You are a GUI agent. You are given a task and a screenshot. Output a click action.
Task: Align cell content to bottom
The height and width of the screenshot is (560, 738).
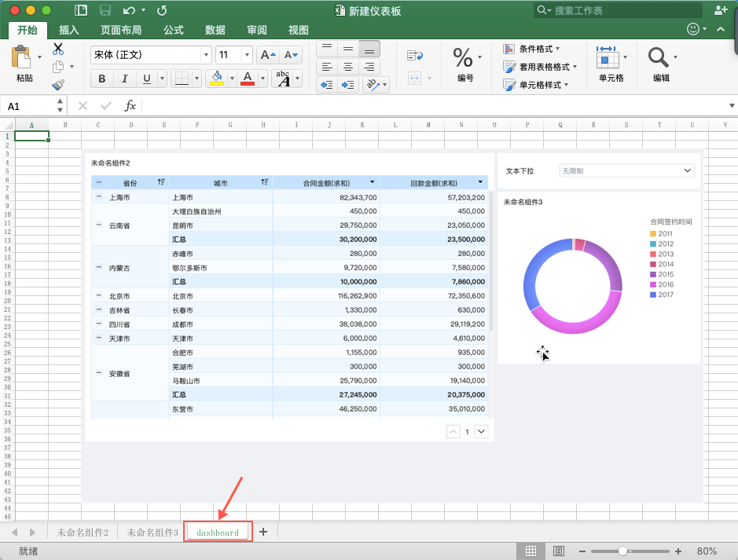(x=369, y=49)
